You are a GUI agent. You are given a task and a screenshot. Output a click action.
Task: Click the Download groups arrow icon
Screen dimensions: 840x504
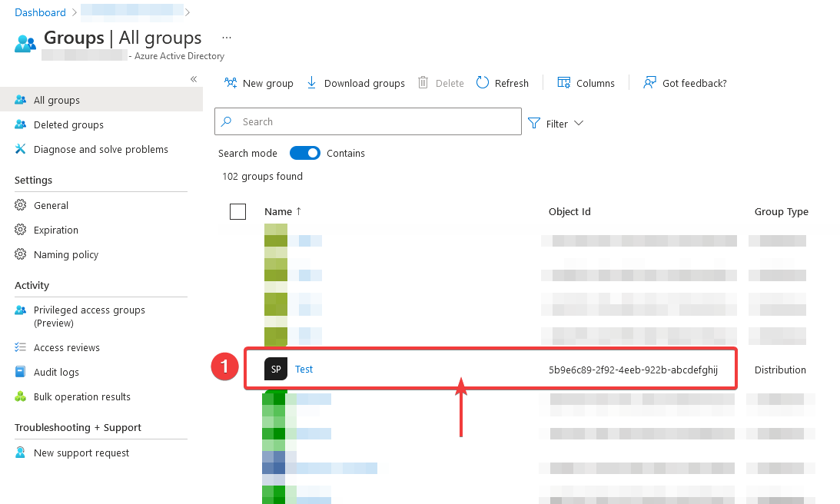tap(312, 83)
